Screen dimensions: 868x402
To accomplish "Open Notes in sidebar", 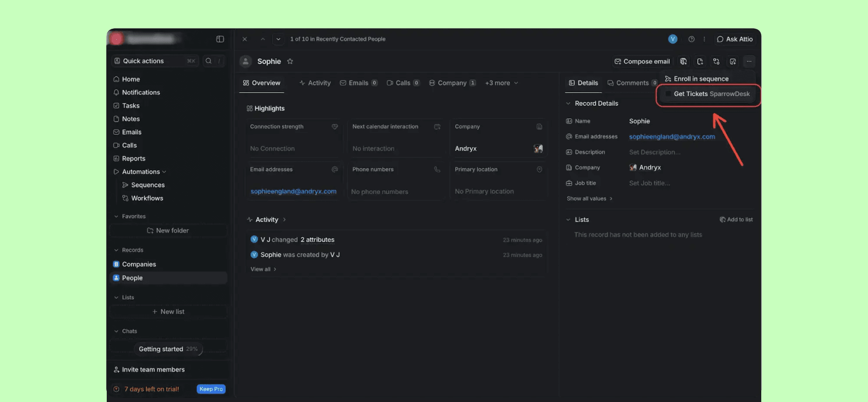I will [169, 119].
